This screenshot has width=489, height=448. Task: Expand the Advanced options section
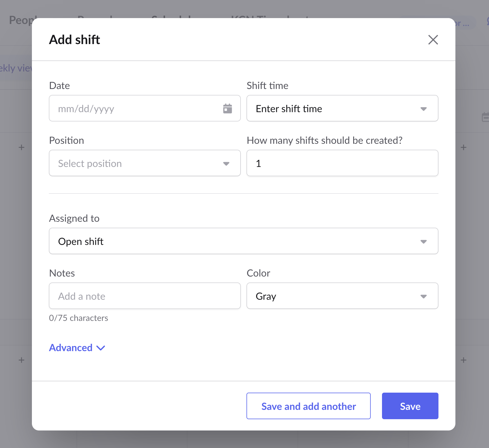77,348
